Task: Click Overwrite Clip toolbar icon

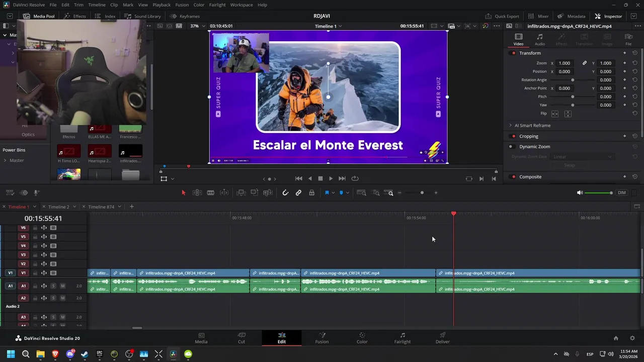Action: pyautogui.click(x=255, y=193)
